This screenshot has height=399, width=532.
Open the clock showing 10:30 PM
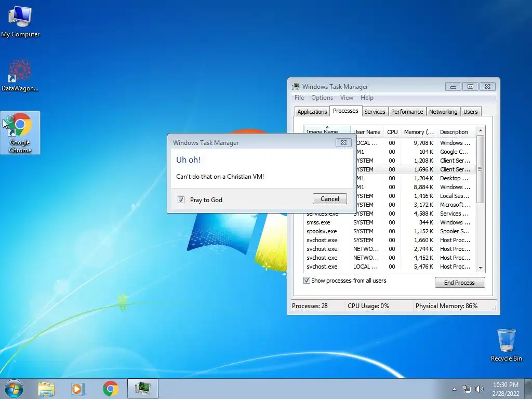click(x=506, y=389)
